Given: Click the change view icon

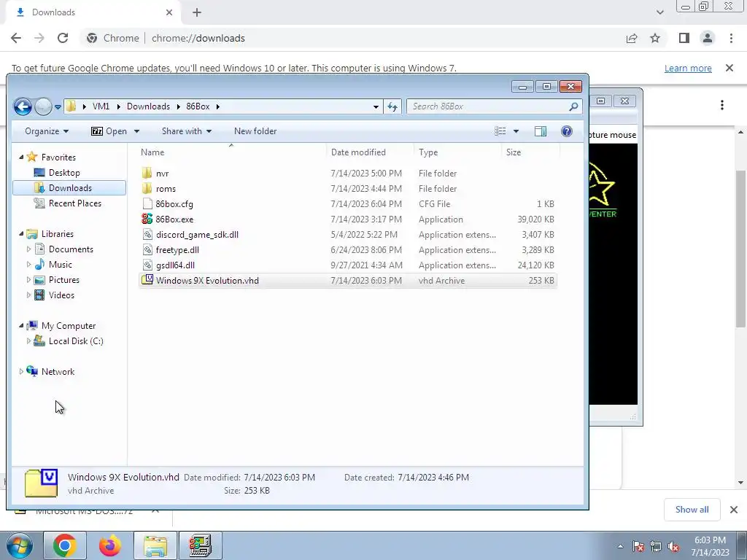Looking at the screenshot, I should tap(500, 131).
